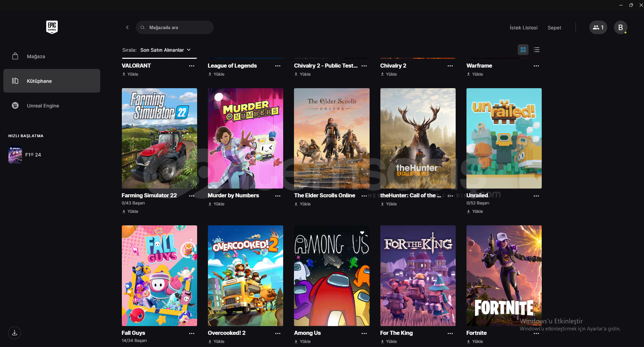Install Fortnite via Yükle

tap(475, 342)
